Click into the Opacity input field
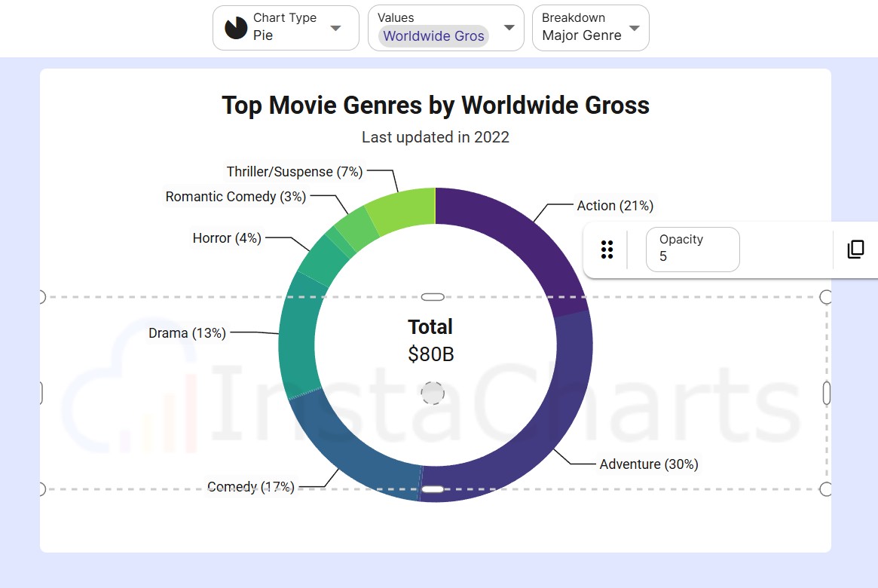 [x=693, y=250]
